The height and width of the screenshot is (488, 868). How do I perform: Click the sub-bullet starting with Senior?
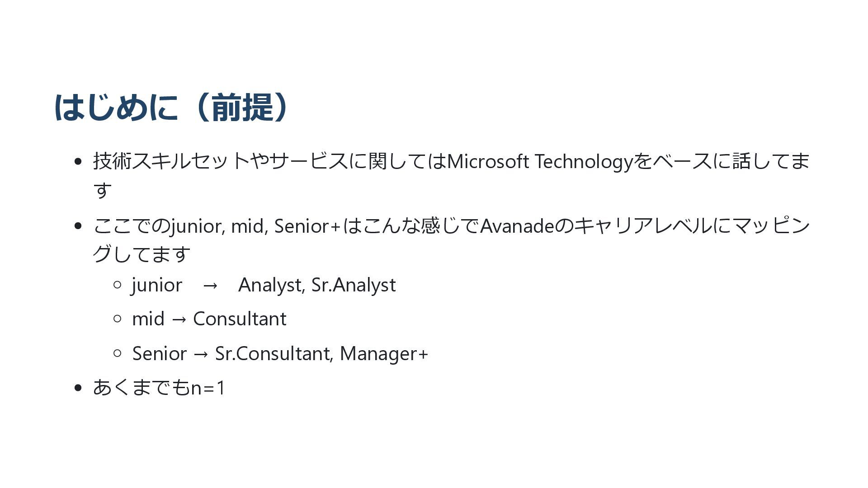(280, 353)
